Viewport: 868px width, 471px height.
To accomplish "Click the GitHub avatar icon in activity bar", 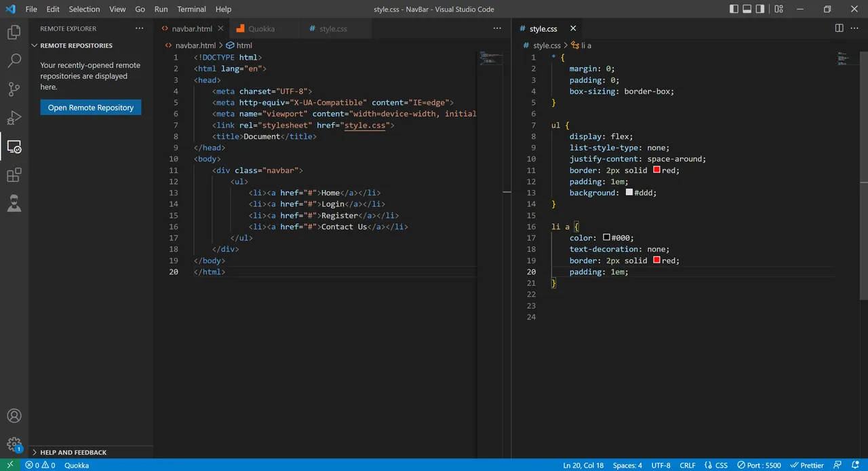I will [14, 204].
